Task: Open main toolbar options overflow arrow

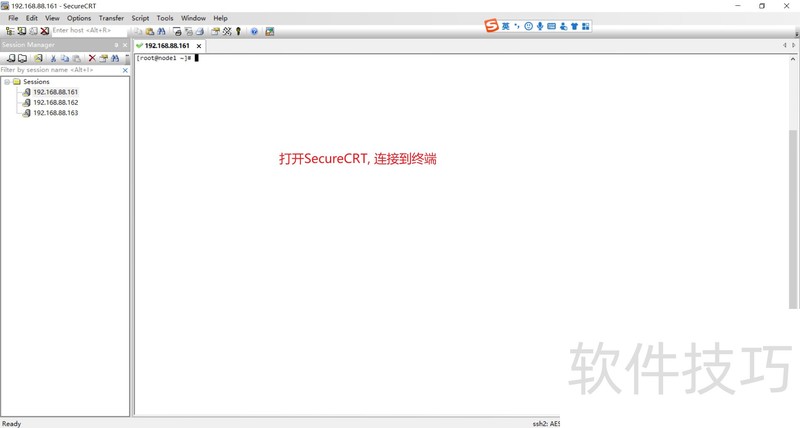Action: [x=797, y=34]
